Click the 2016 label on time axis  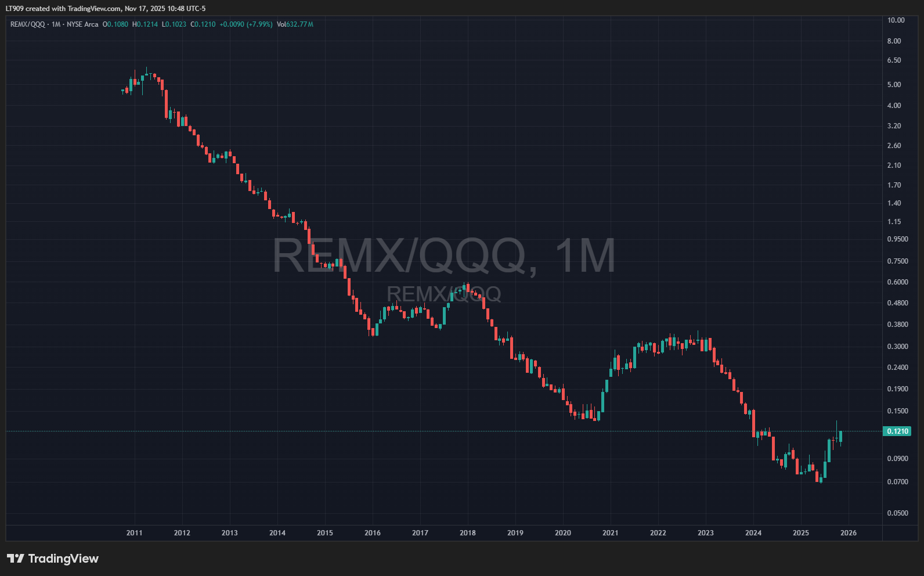pyautogui.click(x=373, y=533)
